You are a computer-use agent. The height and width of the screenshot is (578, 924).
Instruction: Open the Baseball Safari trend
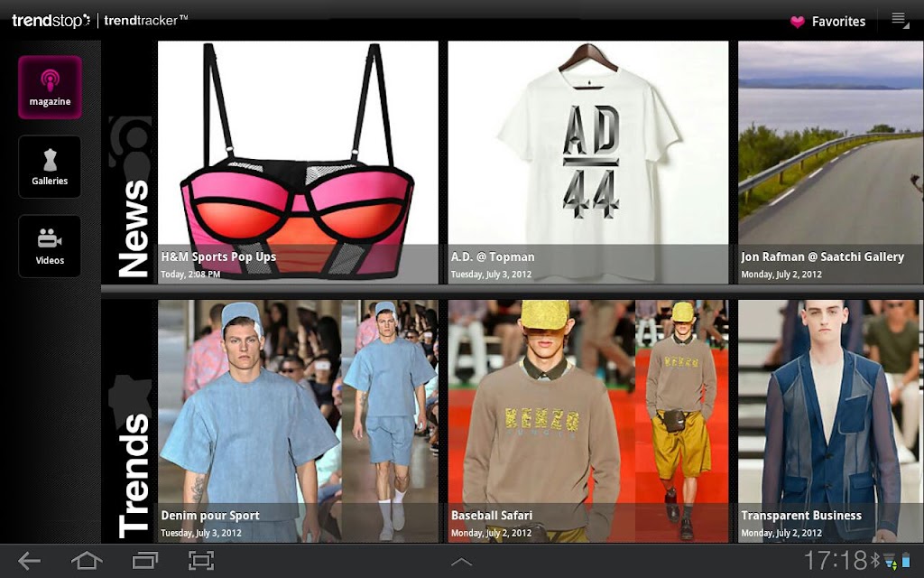tap(588, 421)
